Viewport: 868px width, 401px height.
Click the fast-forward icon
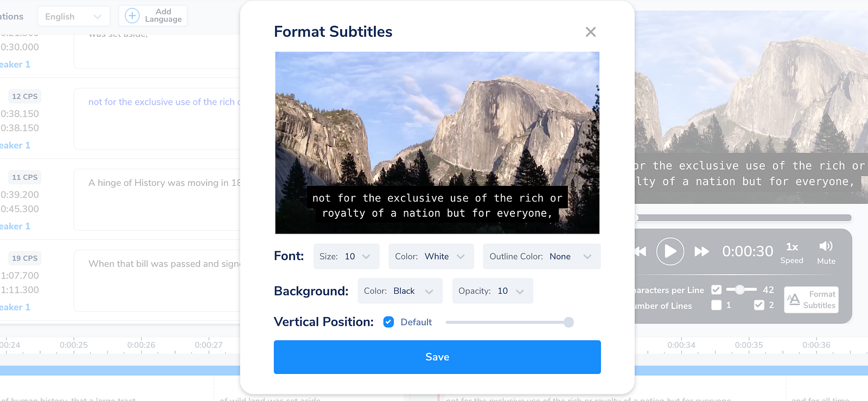pyautogui.click(x=701, y=251)
